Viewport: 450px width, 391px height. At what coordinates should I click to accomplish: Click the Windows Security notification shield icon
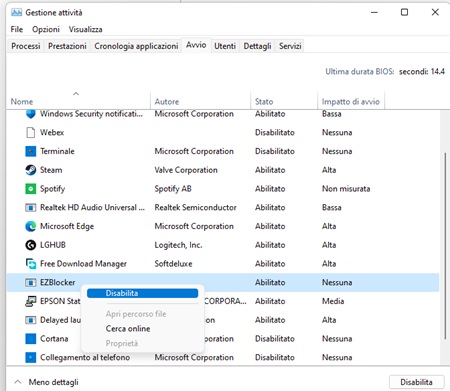(x=31, y=114)
